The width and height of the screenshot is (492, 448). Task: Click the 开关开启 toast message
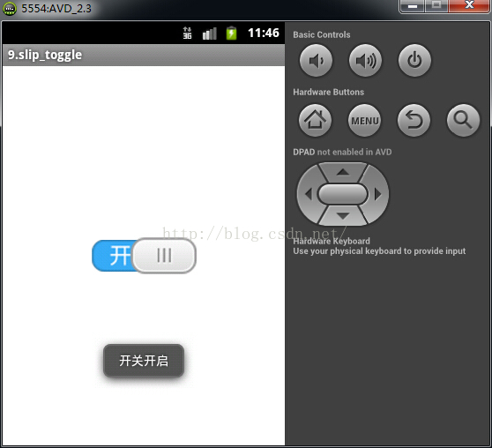tap(144, 361)
